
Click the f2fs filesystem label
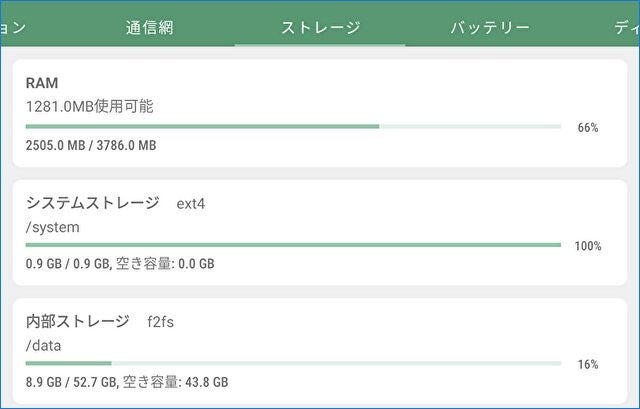162,323
